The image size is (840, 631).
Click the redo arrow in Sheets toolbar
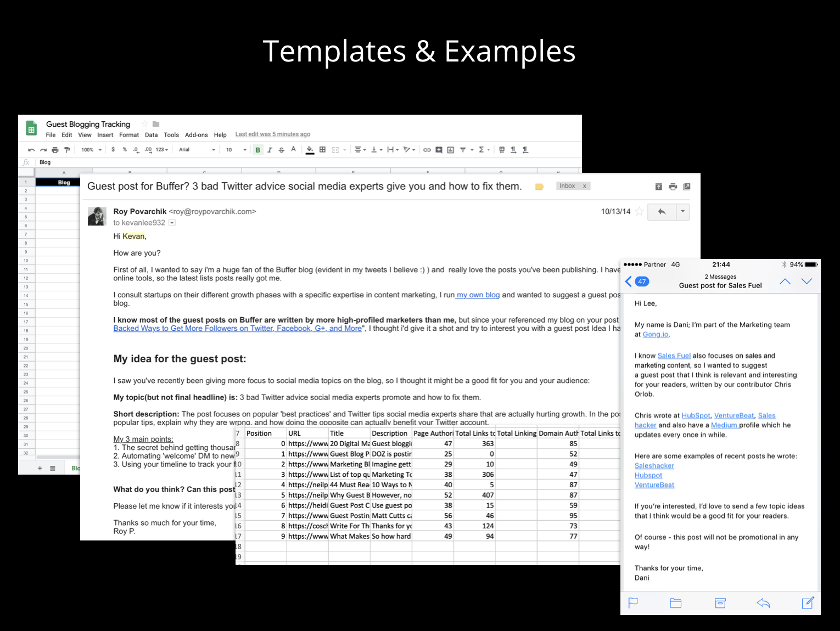click(43, 150)
